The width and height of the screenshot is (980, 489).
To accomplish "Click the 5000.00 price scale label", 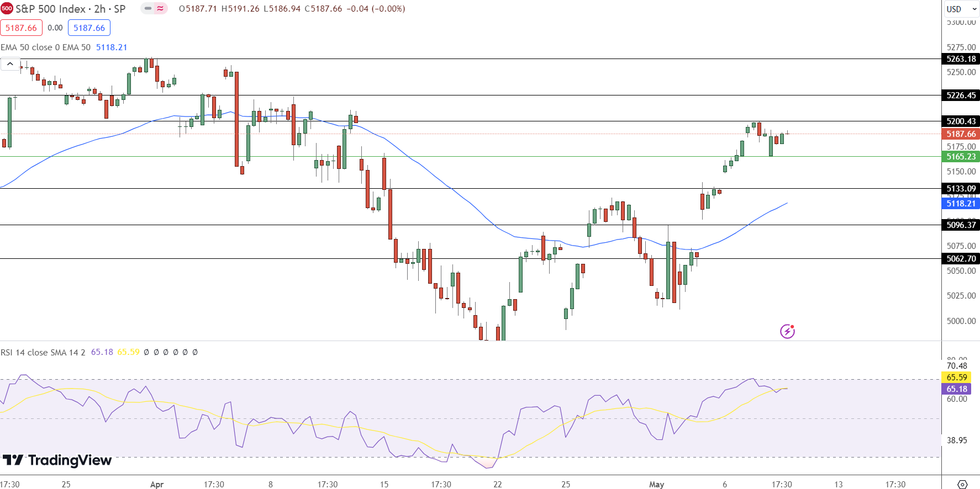I will tap(961, 321).
